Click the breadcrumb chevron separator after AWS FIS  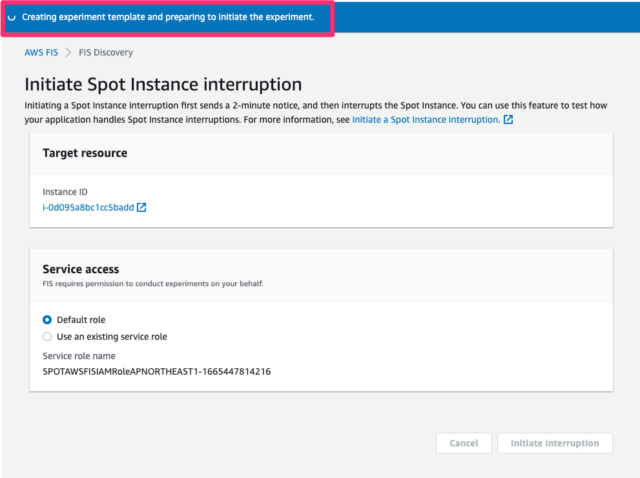point(69,53)
